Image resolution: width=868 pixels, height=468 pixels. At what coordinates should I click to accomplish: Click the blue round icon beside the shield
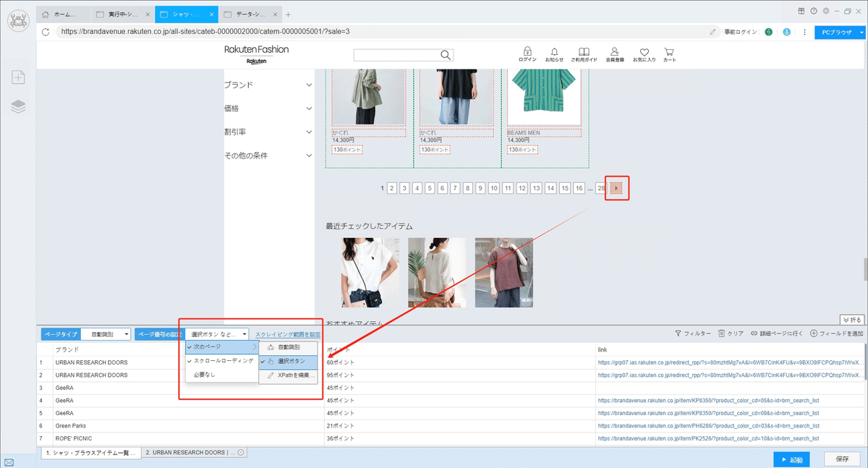[x=787, y=32]
